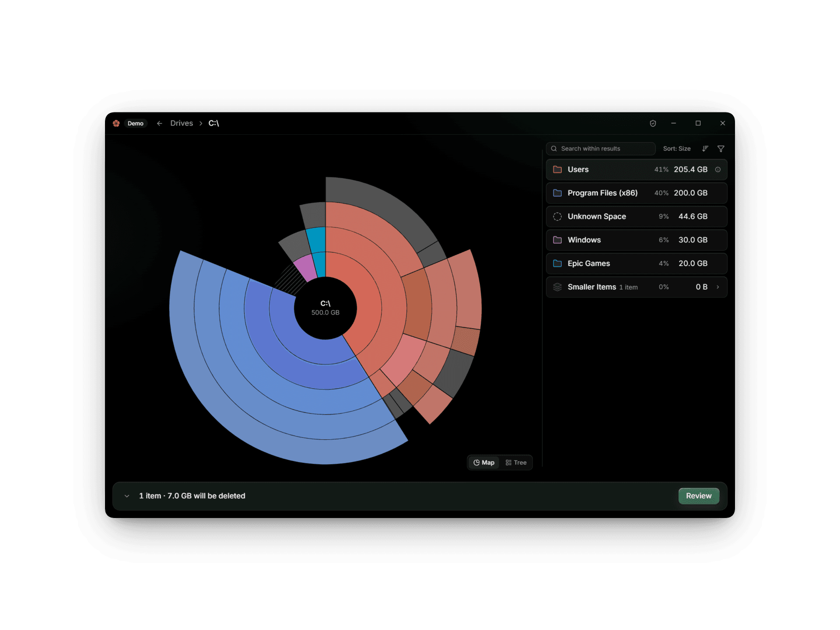
Task: Go back using the left arrow
Action: [x=160, y=123]
